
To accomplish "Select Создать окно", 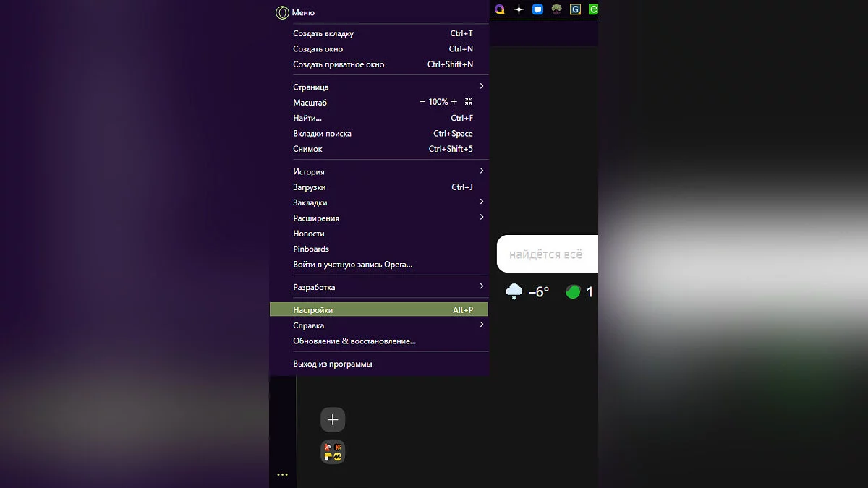I will pos(379,49).
